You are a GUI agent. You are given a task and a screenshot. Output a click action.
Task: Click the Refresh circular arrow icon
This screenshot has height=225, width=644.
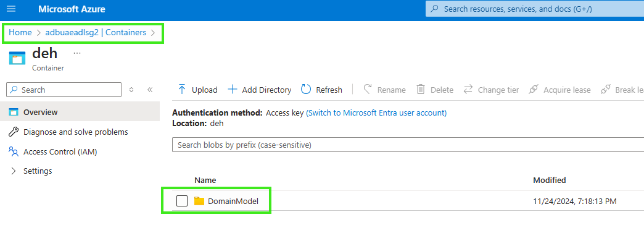(x=306, y=89)
